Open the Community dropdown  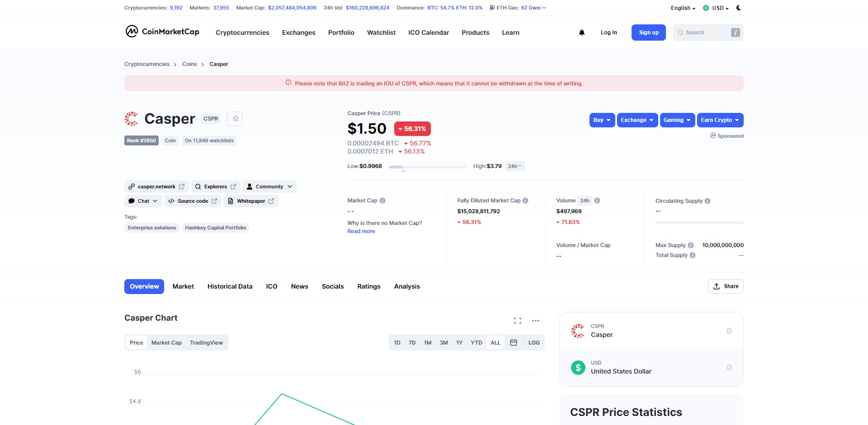269,186
